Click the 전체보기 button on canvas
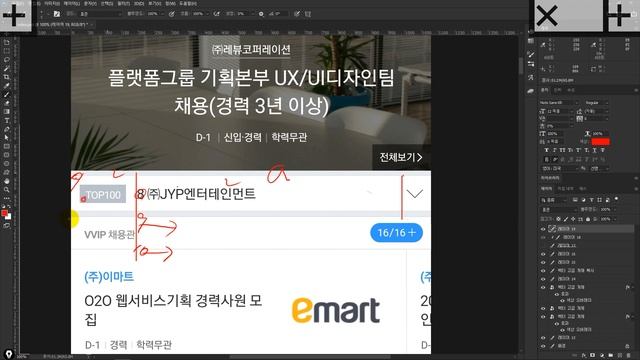Image resolution: width=640 pixels, height=360 pixels. 401,157
